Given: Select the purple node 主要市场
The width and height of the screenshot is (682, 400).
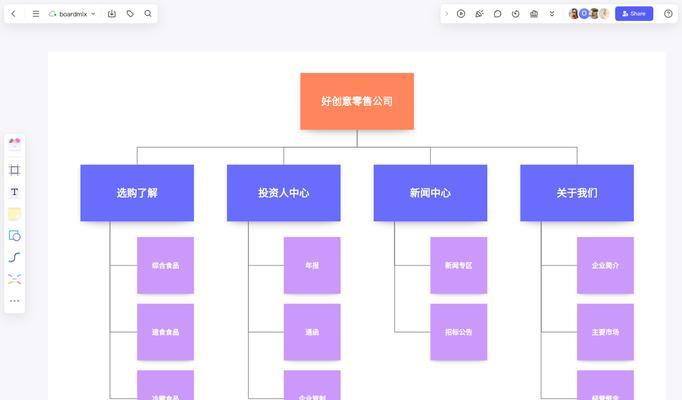Looking at the screenshot, I should coord(605,332).
